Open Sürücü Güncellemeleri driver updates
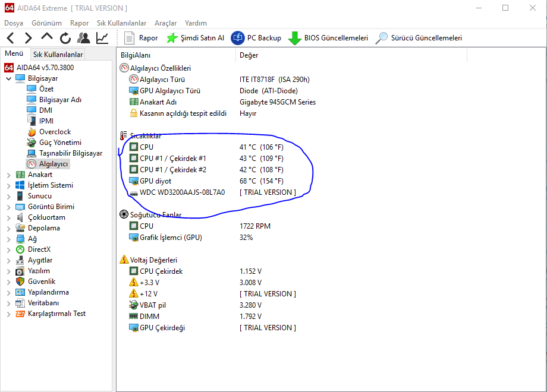This screenshot has width=547, height=392. (419, 38)
